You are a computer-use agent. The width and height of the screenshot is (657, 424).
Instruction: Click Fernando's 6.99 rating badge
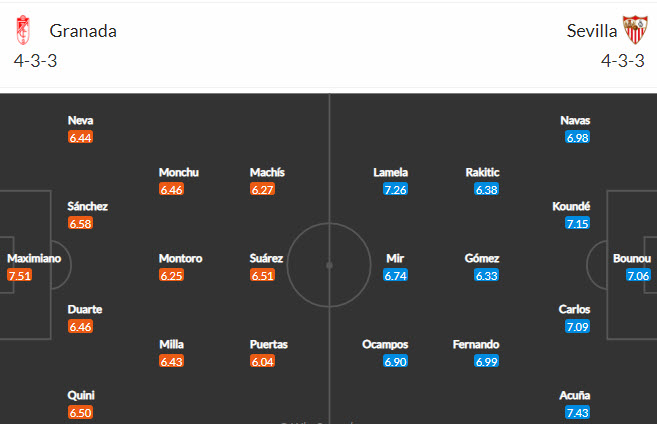tap(487, 361)
